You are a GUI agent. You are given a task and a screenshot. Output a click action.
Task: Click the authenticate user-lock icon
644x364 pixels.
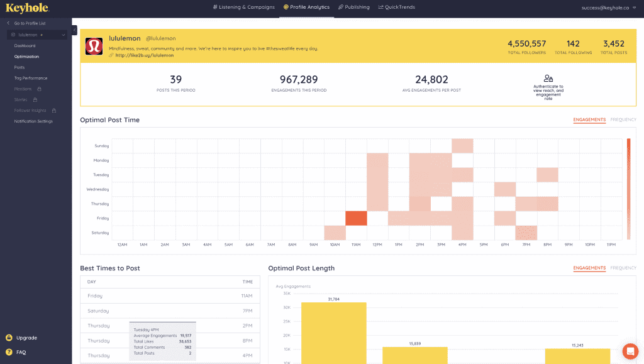pyautogui.click(x=548, y=79)
